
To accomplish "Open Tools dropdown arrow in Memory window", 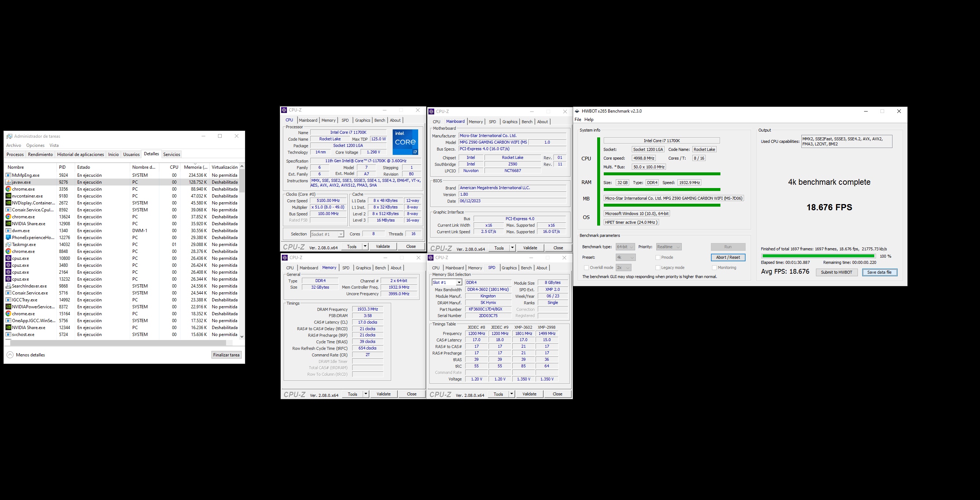I will [366, 394].
